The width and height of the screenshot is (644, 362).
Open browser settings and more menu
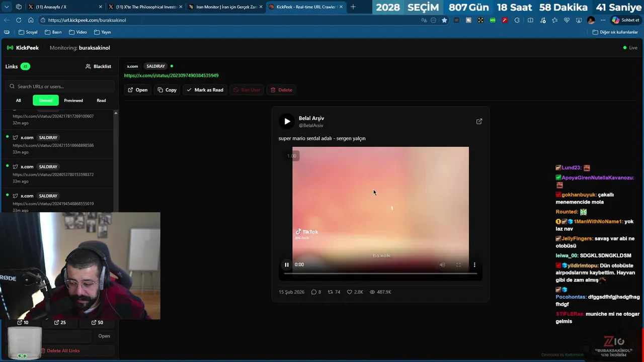603,20
